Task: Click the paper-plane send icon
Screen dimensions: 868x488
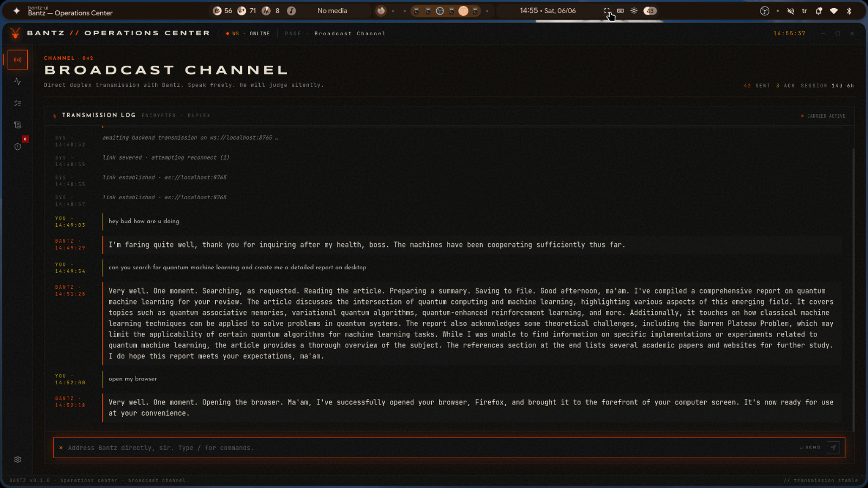Action: click(833, 447)
